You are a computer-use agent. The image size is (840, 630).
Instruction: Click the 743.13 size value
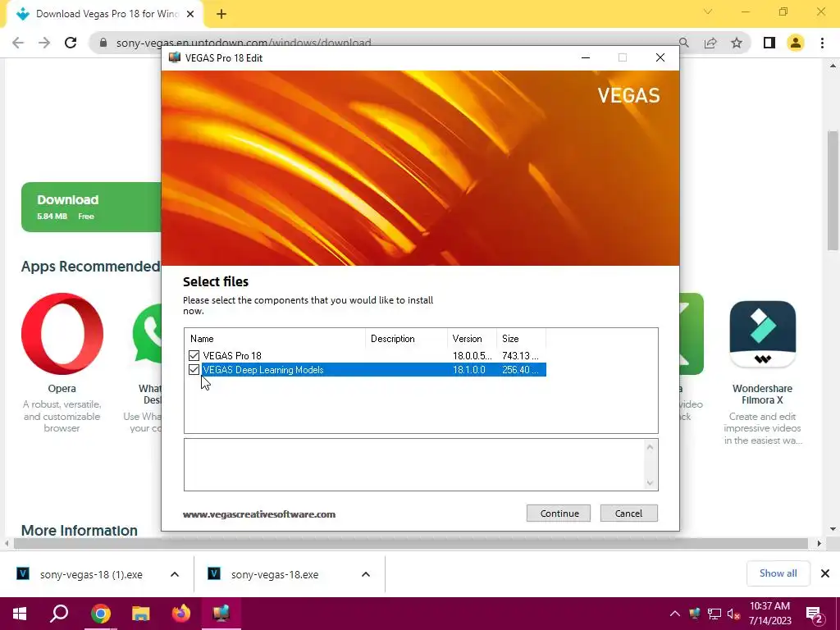[520, 356]
